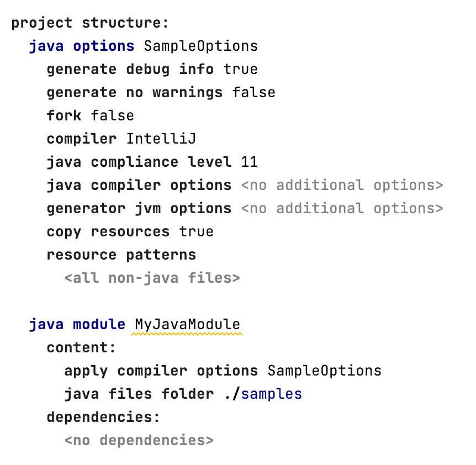Click the SampleOptions name after java options

pyautogui.click(x=200, y=46)
